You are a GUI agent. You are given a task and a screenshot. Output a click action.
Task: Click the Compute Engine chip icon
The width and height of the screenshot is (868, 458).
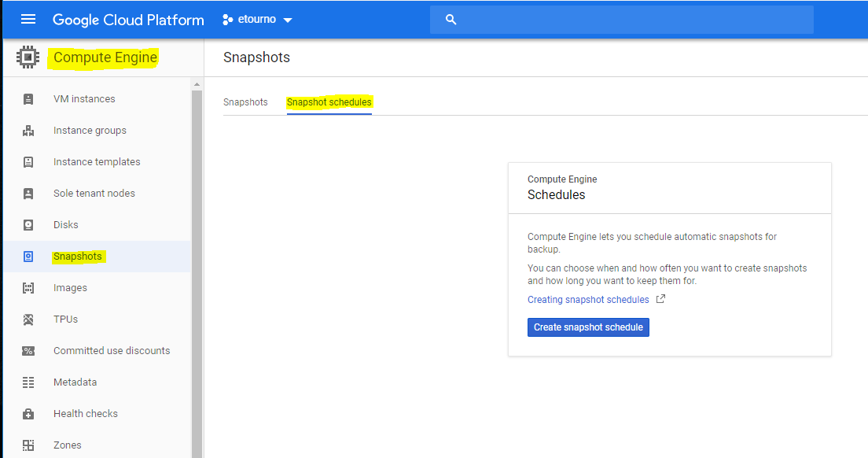(28, 57)
